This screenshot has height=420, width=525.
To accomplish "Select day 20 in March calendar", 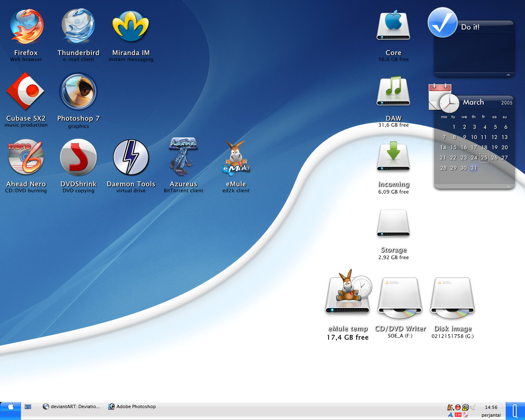I will [x=504, y=147].
